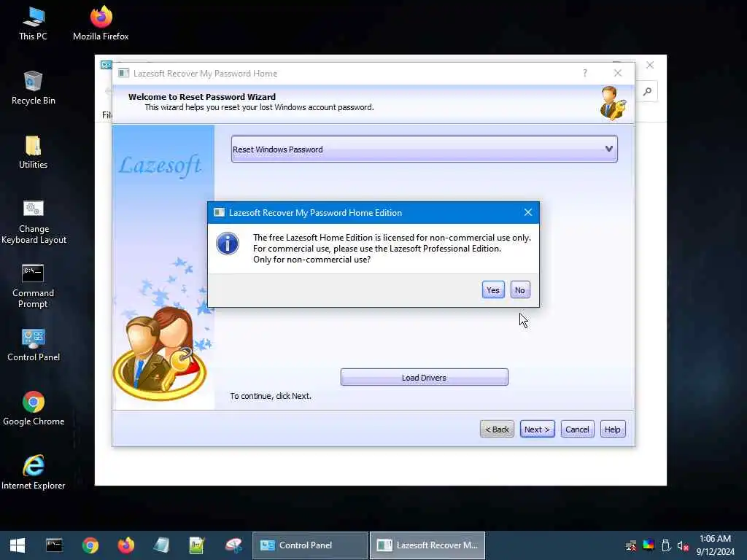Close the Lazesoft Recover My Password window
Viewport: 747px width, 560px height.
coord(618,73)
